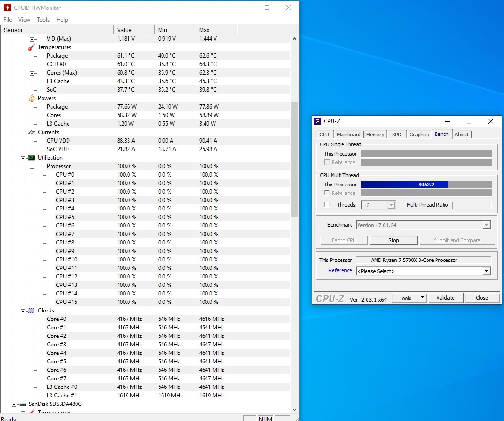Expand the Cores node under Powers
The width and height of the screenshot is (504, 421).
(32, 116)
